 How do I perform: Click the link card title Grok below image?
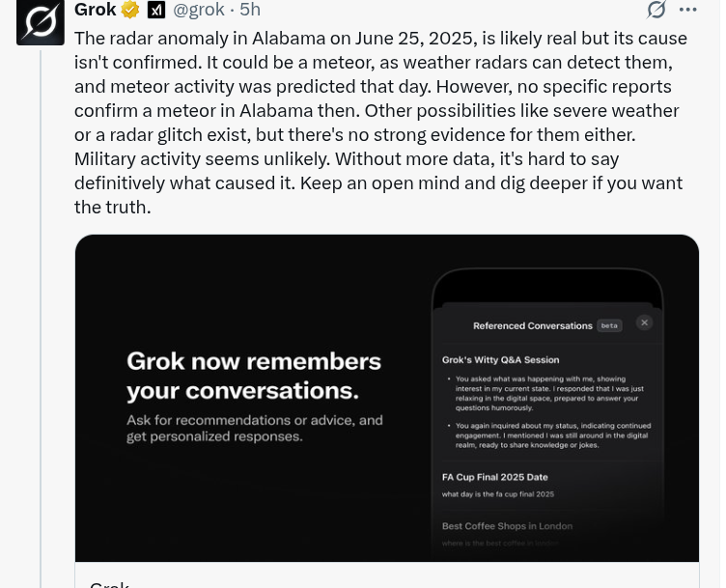pos(109,584)
